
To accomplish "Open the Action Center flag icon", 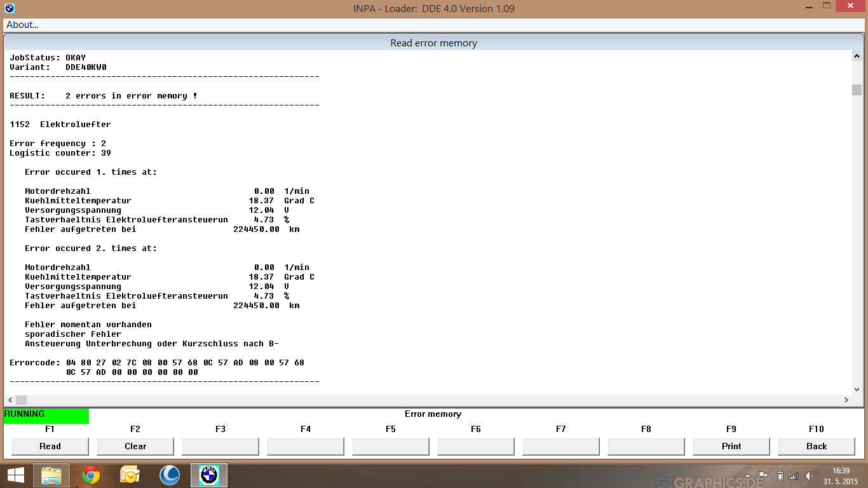I will tap(763, 475).
